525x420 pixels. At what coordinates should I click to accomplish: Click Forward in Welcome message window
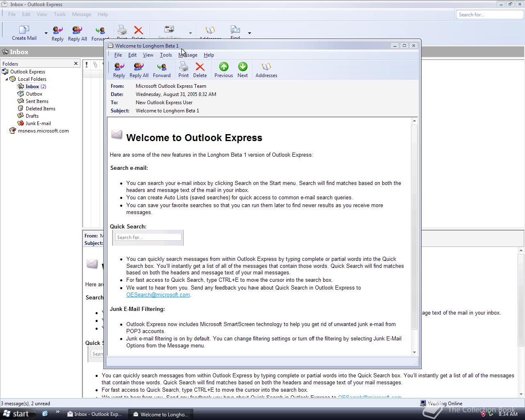(x=162, y=70)
